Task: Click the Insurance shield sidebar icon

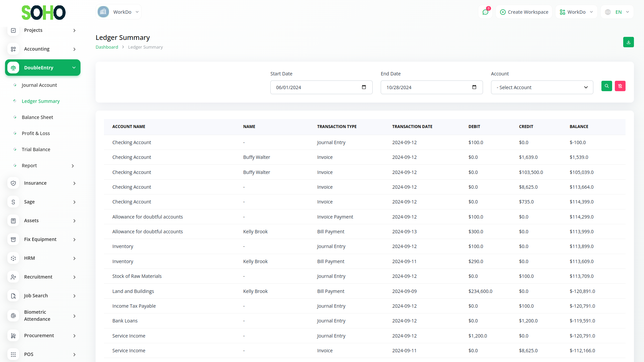Action: pos(13,183)
